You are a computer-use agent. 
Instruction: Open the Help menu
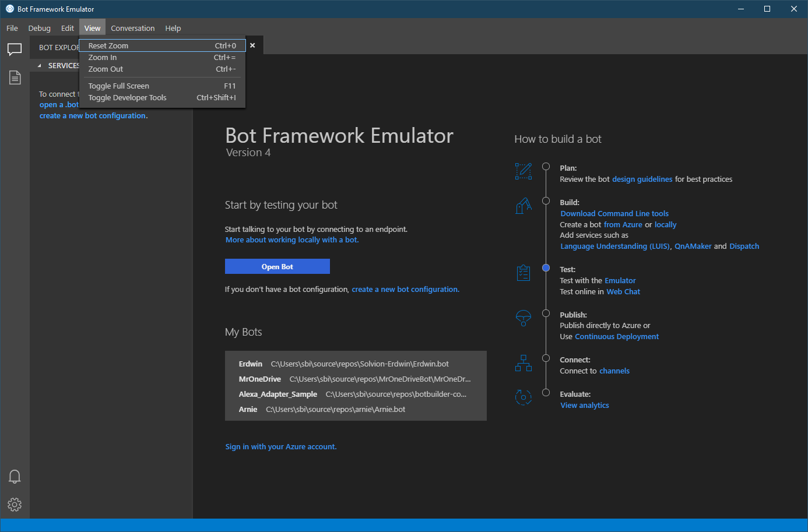point(173,28)
